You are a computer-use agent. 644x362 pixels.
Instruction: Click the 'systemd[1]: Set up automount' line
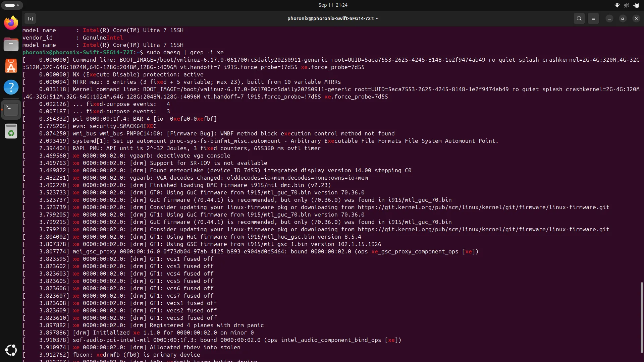click(261, 141)
